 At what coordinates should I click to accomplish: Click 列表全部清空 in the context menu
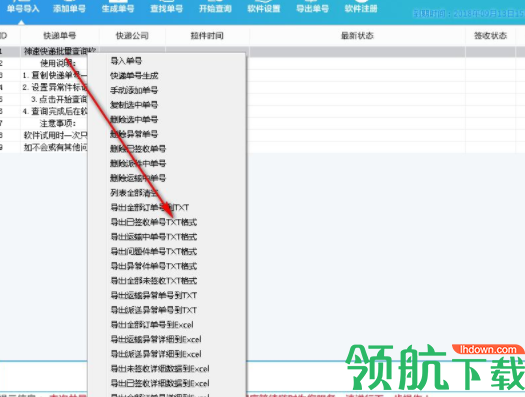click(134, 193)
